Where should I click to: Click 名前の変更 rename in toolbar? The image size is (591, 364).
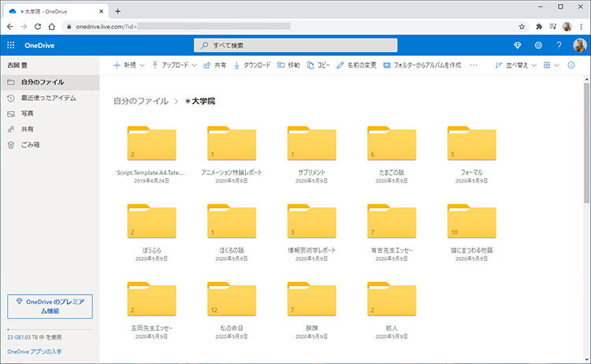click(x=356, y=65)
